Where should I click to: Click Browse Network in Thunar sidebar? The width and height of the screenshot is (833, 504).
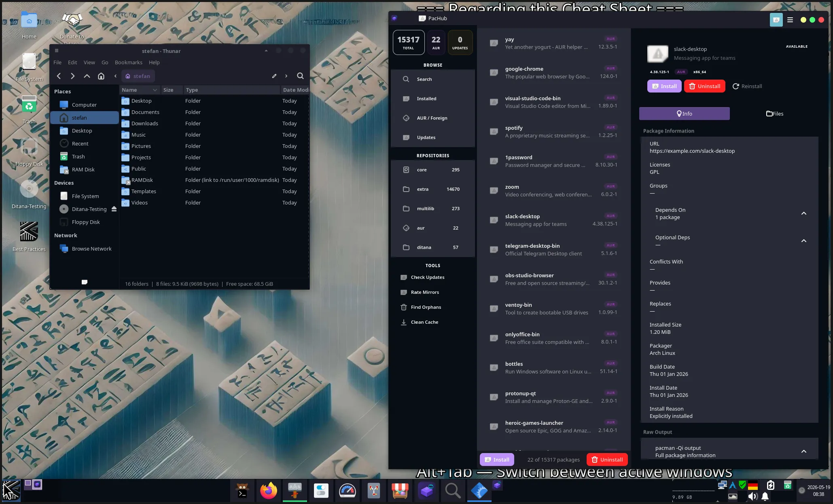pyautogui.click(x=85, y=249)
